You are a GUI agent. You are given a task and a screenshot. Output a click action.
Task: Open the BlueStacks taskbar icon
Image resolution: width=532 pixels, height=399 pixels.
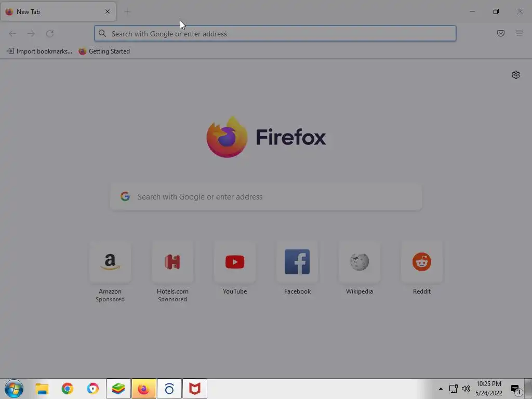(x=118, y=389)
